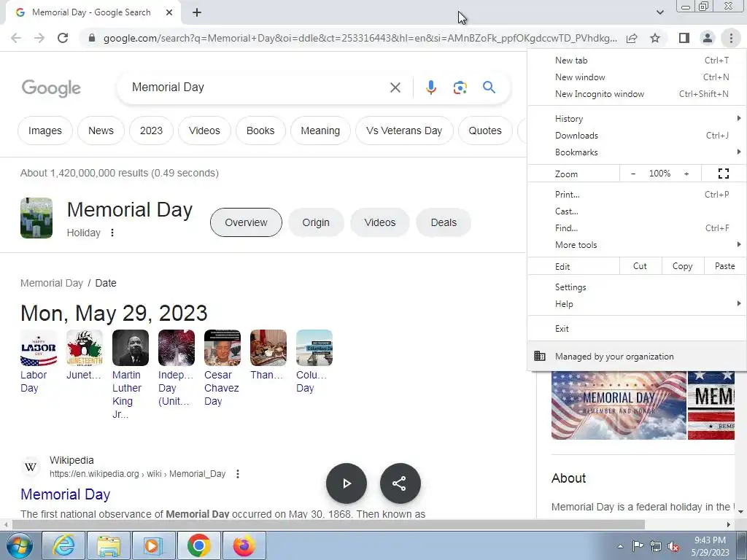
Task: Launch Firefox from the taskbar
Action: [x=244, y=545]
